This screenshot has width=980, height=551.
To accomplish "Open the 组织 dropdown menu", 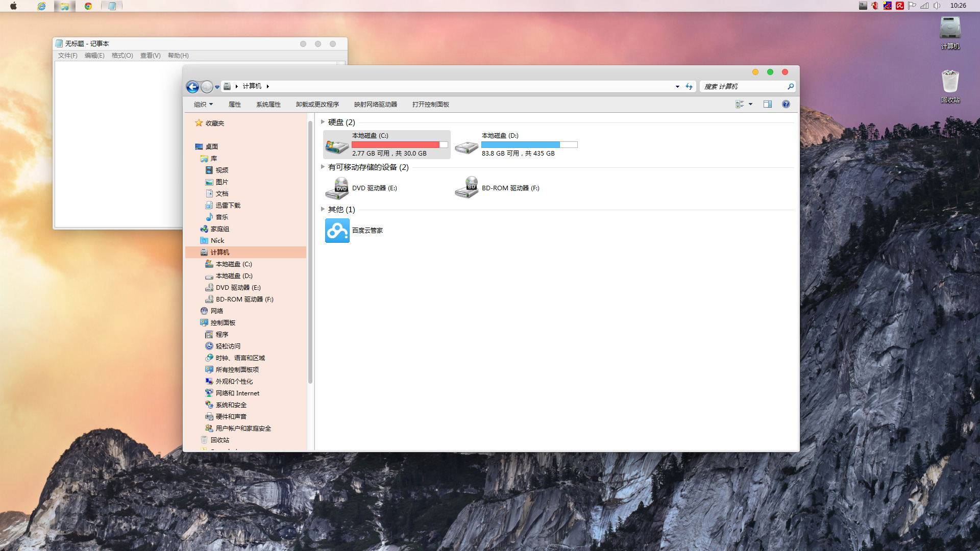I will tap(203, 105).
